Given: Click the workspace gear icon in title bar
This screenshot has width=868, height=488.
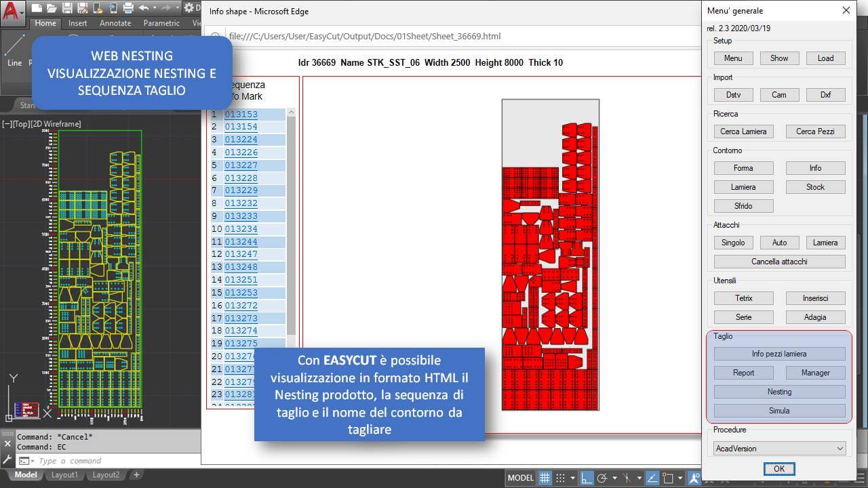Looking at the screenshot, I should (x=189, y=8).
